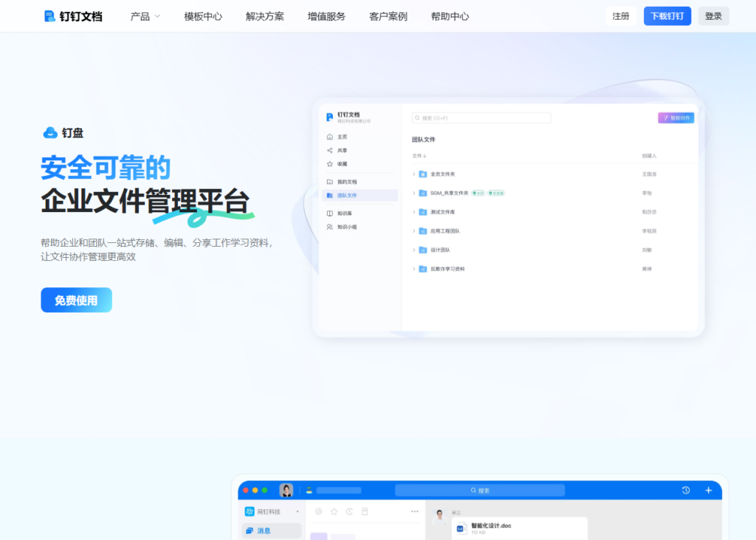Click the history clock icon in the DingTalk window
The image size is (756, 540).
pos(684,489)
